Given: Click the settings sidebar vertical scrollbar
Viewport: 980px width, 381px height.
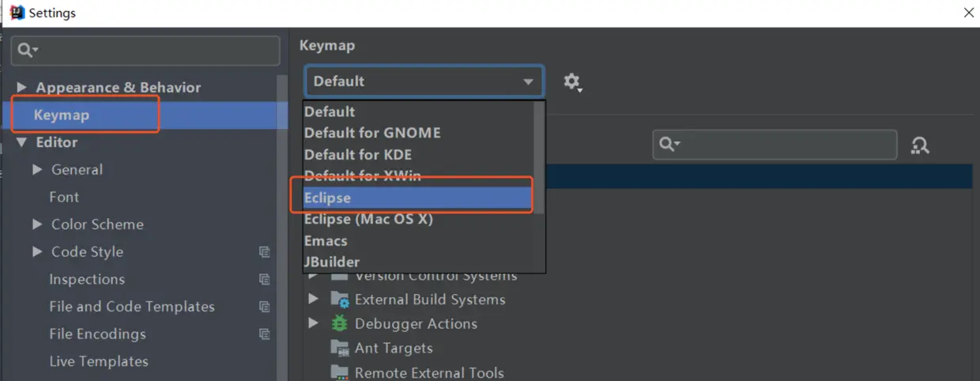Looking at the screenshot, I should pyautogui.click(x=282, y=229).
